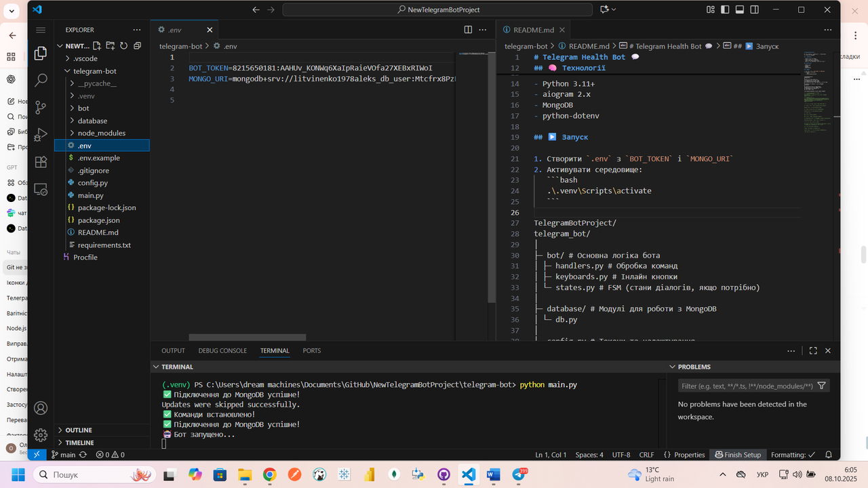Click UTF-8 encoding in the status bar
Screen dimensions: 868x488
click(x=621, y=455)
